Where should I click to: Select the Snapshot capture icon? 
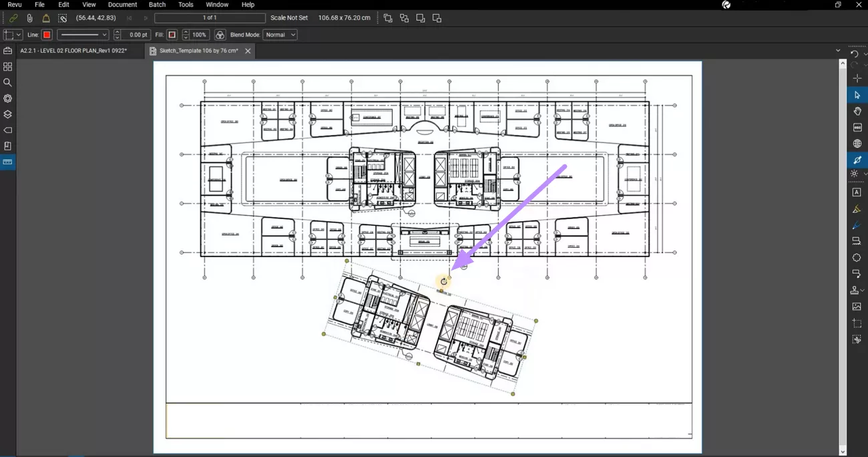pyautogui.click(x=857, y=323)
